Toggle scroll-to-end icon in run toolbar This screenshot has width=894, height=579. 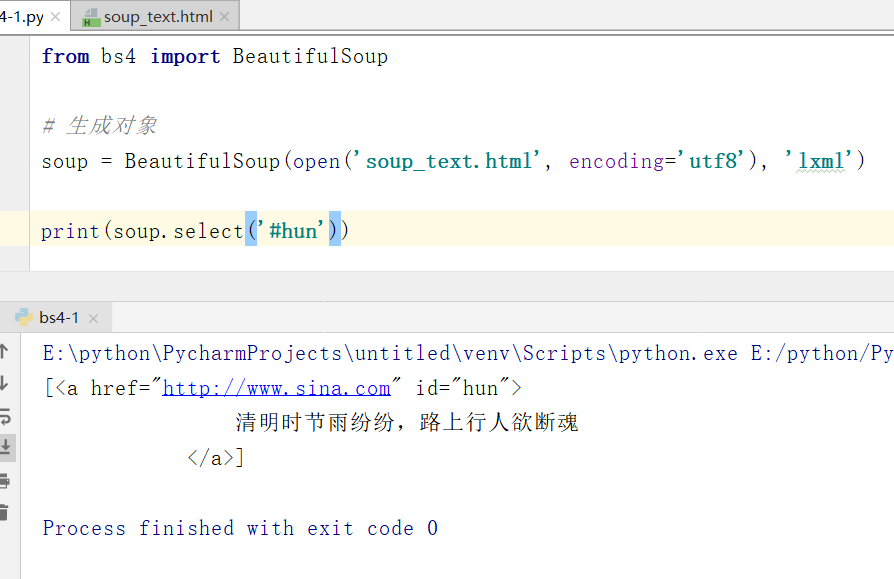[5, 447]
